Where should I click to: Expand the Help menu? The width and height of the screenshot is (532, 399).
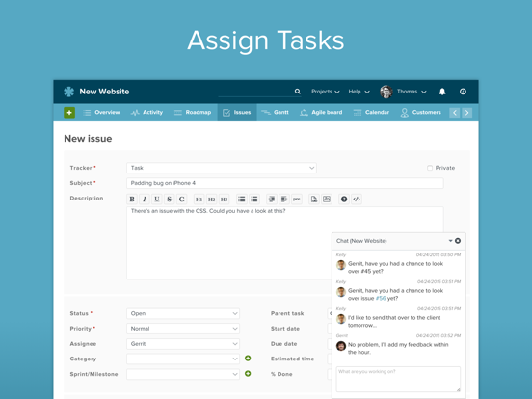(359, 92)
